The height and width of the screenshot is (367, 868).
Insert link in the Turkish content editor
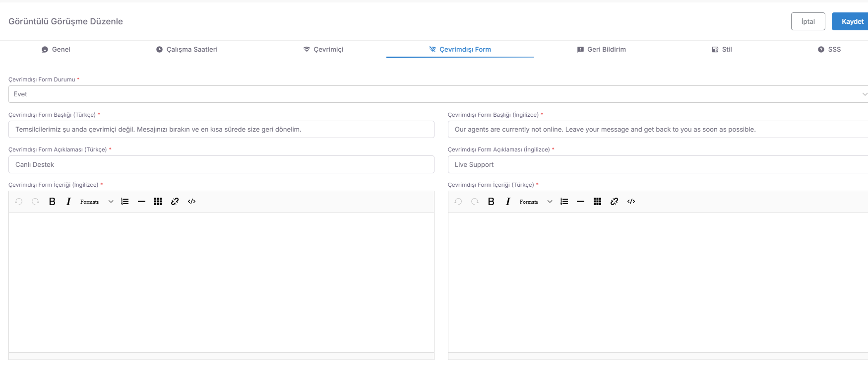614,202
